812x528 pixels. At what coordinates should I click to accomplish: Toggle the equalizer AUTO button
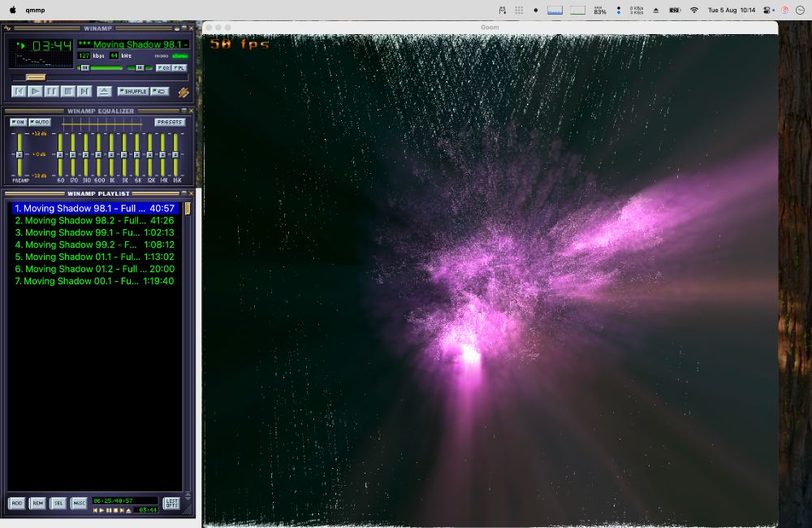[39, 122]
